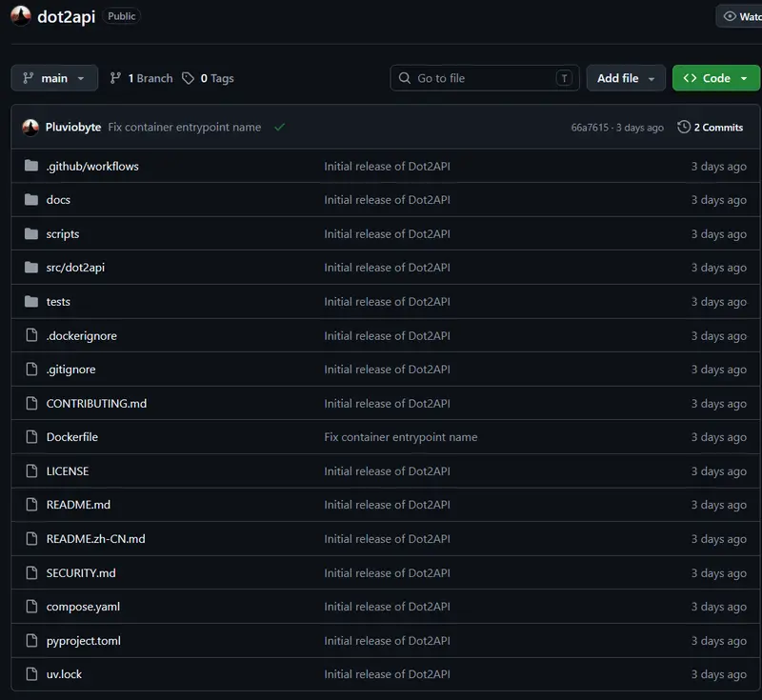Open the .dockerignore file
The width and height of the screenshot is (762, 700).
click(82, 335)
